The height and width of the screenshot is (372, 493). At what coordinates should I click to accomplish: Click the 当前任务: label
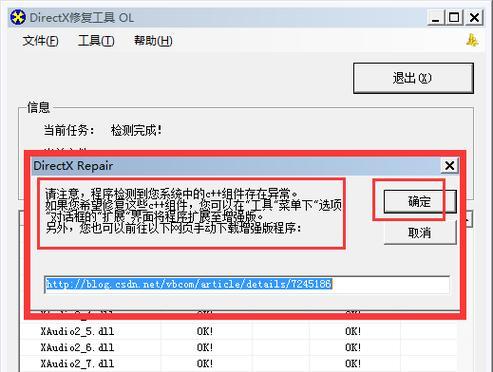69,130
